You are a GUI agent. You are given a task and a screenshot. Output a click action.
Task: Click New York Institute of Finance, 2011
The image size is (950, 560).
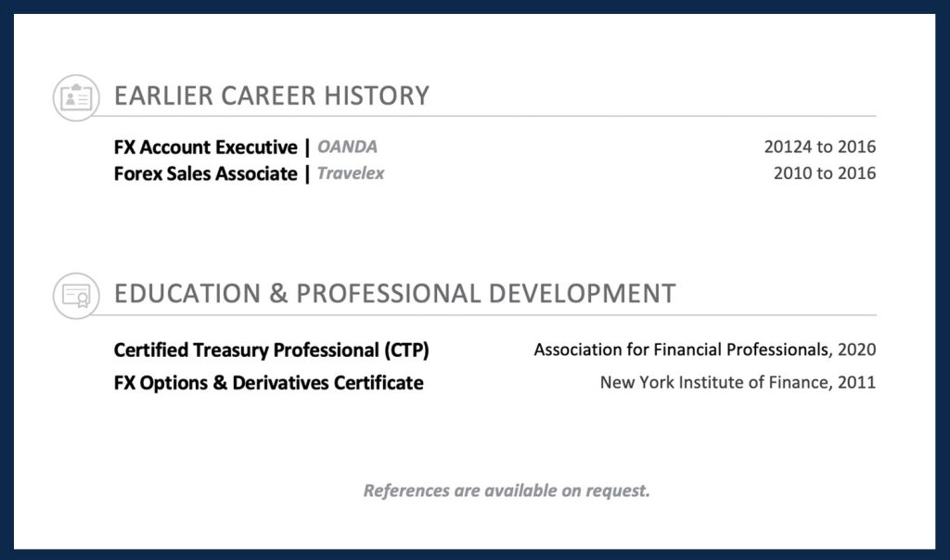[738, 383]
